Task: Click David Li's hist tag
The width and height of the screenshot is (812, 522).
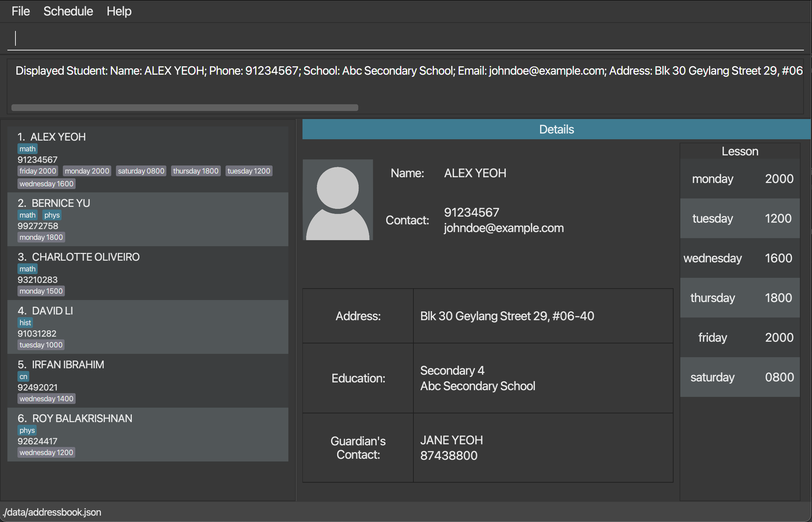Action: [x=25, y=323]
